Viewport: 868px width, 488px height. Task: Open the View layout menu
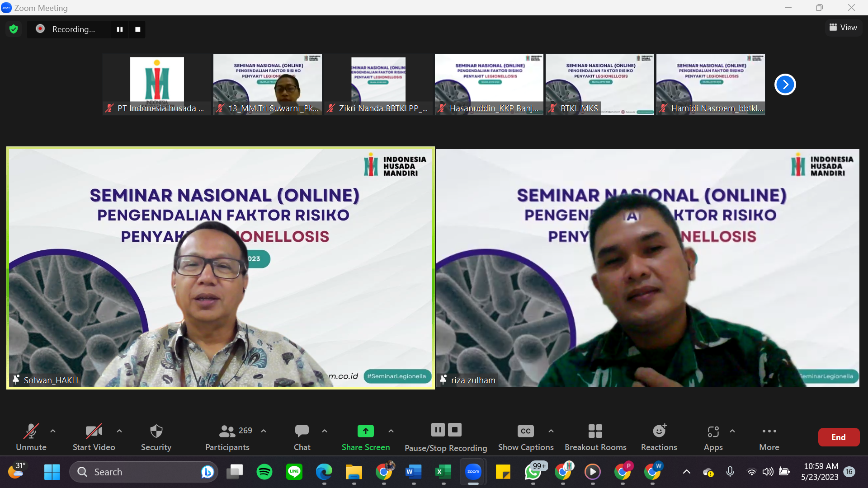(843, 28)
